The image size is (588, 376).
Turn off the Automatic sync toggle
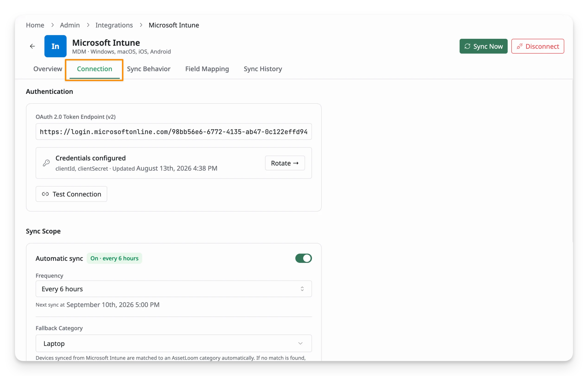[x=303, y=258]
